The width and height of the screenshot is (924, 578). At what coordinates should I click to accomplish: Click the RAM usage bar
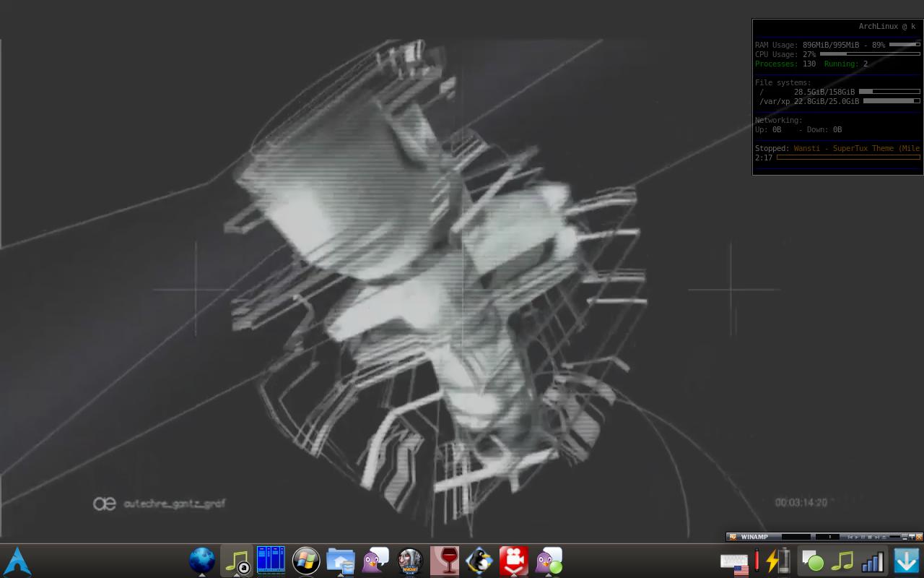[x=905, y=45]
